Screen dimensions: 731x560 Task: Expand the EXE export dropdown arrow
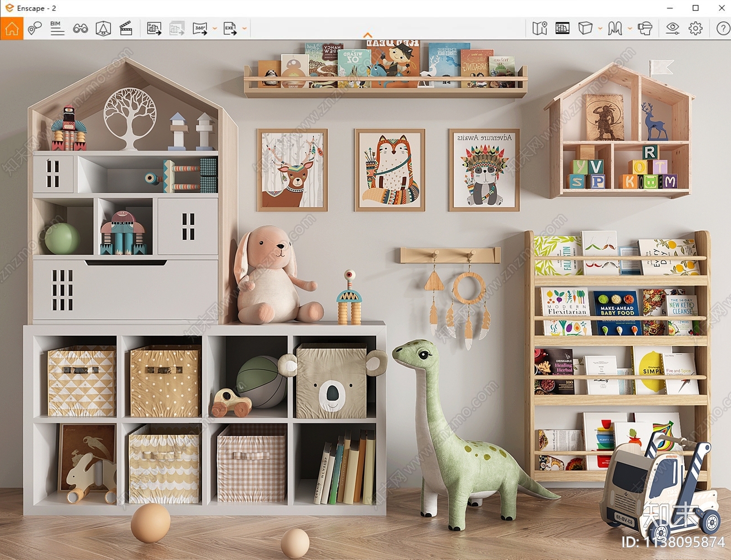click(244, 28)
